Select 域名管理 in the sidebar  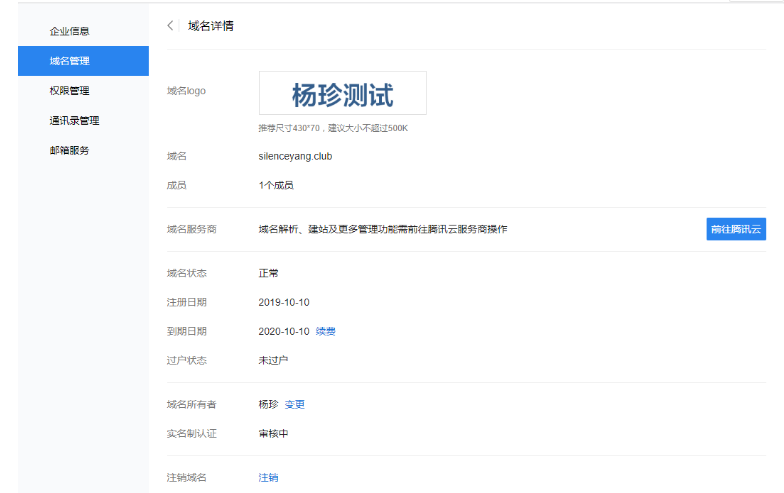70,61
